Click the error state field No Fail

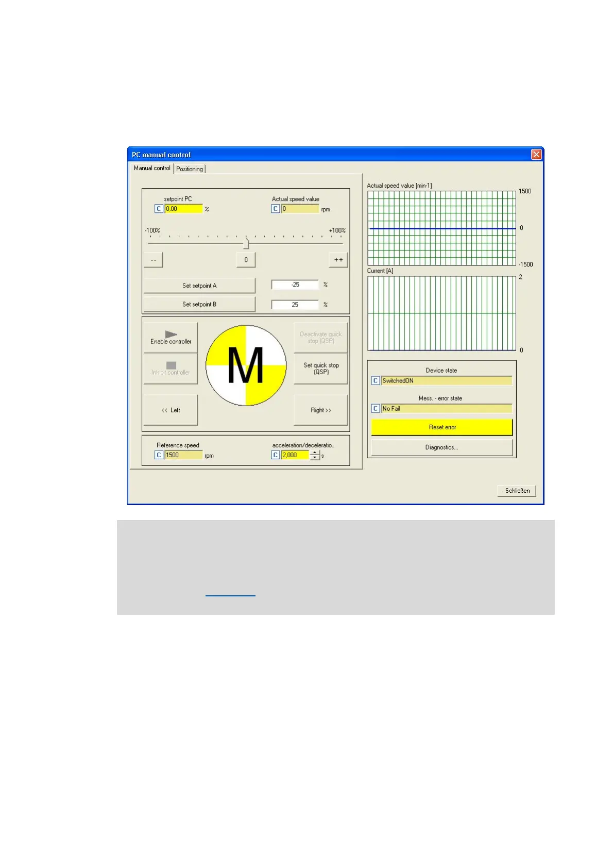(447, 409)
